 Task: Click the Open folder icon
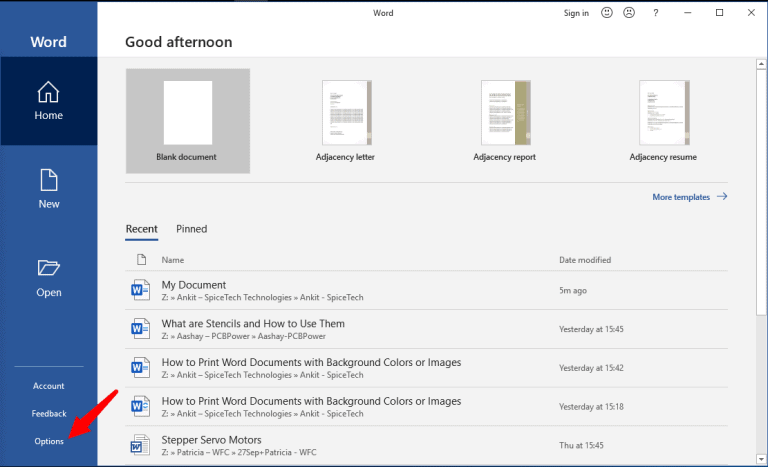click(48, 268)
